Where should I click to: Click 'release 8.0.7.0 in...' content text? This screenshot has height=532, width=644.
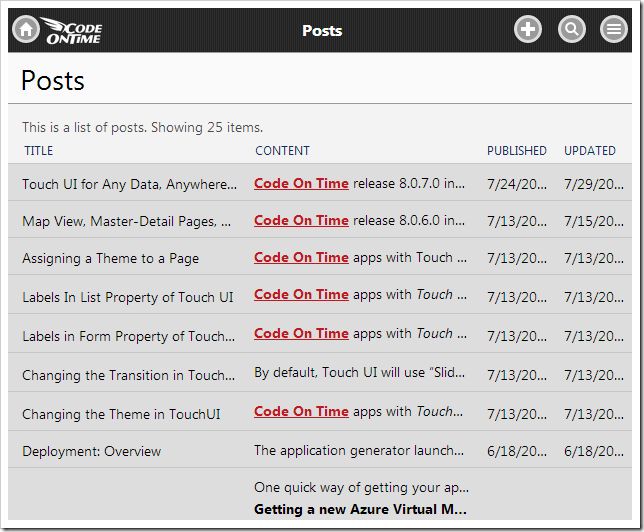click(x=409, y=184)
